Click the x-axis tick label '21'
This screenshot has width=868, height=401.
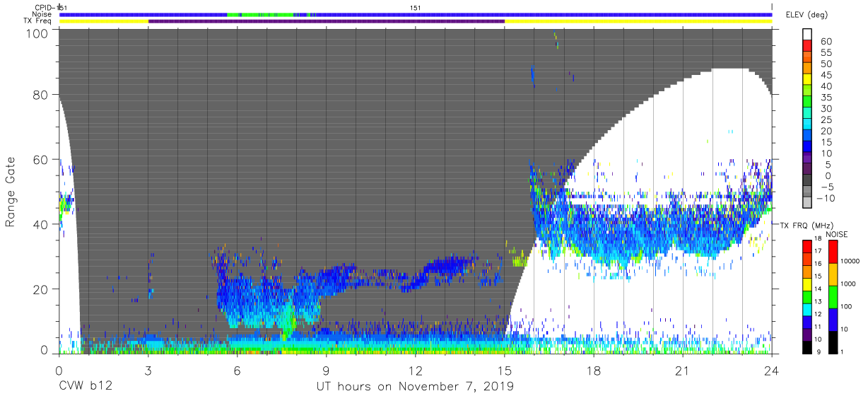pyautogui.click(x=683, y=371)
